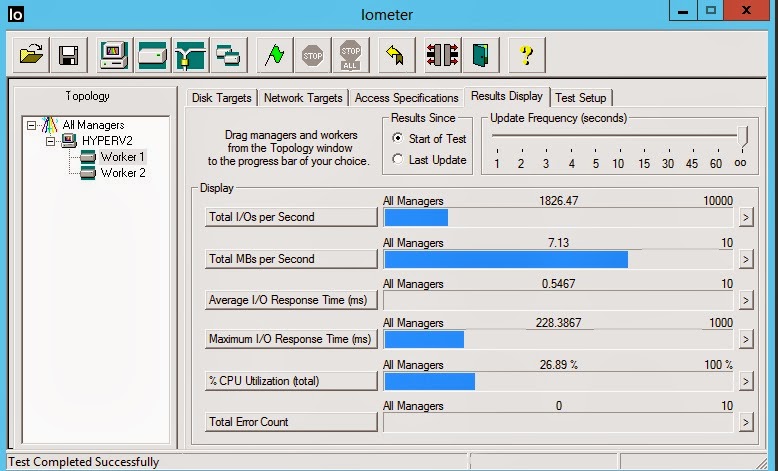Image resolution: width=778 pixels, height=471 pixels.
Task: Select the Start of Test radio button
Action: click(399, 139)
